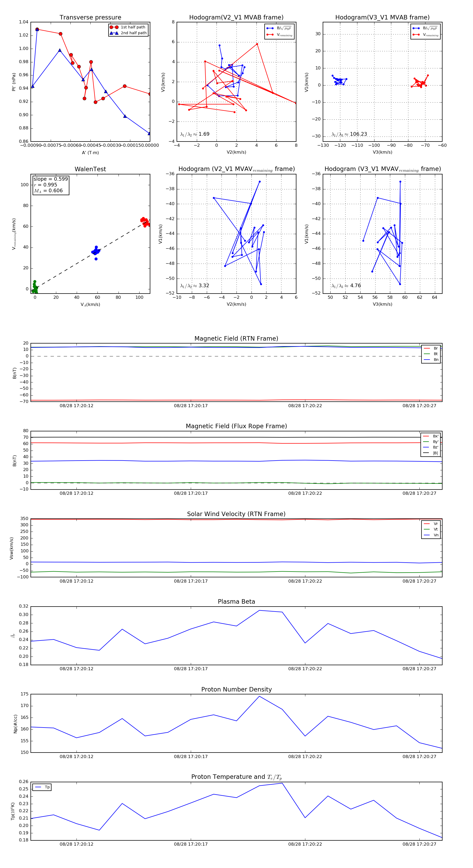The width and height of the screenshot is (473, 868).
Task: Select the 'Vn' legend entry
Action: (x=431, y=535)
